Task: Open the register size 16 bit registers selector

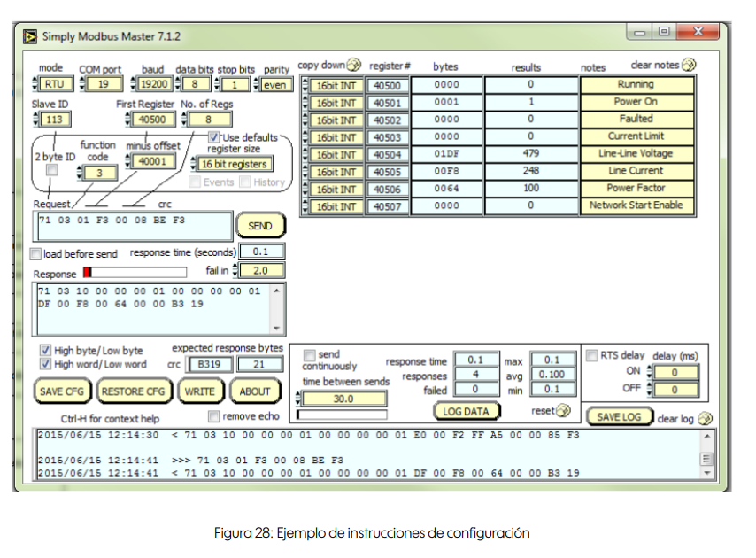Action: pos(235,164)
